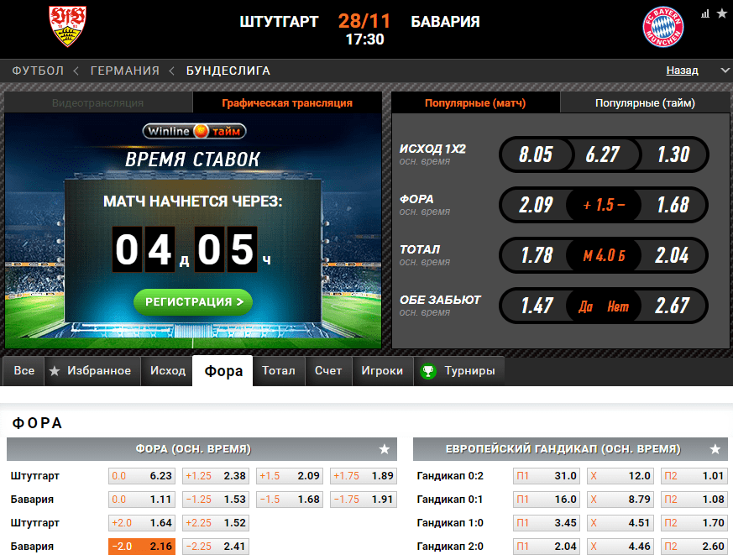Pick total under 4.0 at 1.78
The width and height of the screenshot is (733, 560).
click(x=537, y=255)
